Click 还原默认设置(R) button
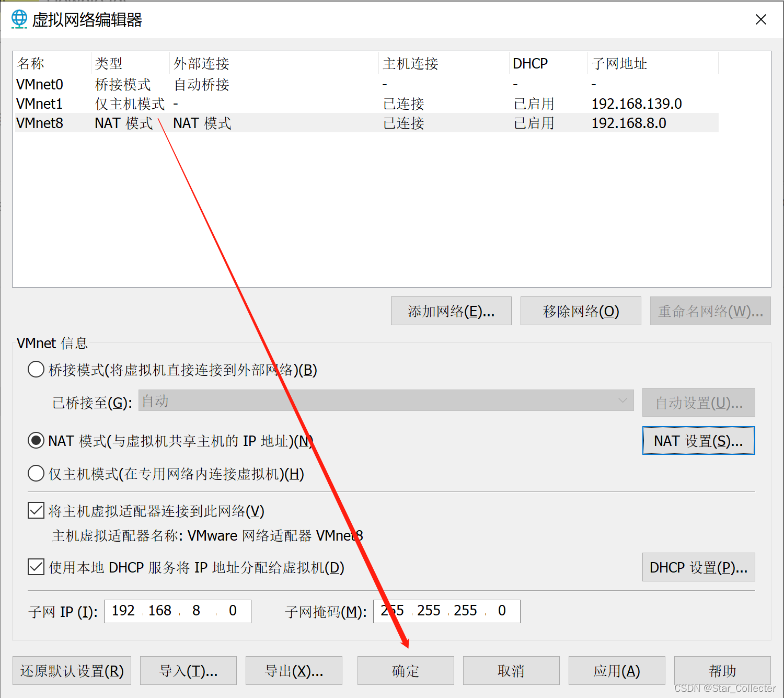 (x=72, y=671)
